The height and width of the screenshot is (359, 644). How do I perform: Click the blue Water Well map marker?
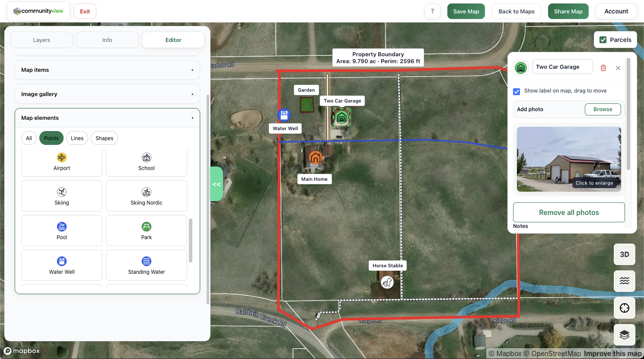[284, 115]
